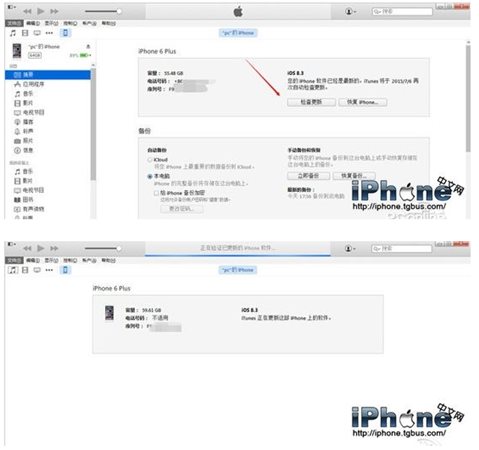Eject the iPhone using sidebar eject icon
479x450 pixels.
coord(88,46)
